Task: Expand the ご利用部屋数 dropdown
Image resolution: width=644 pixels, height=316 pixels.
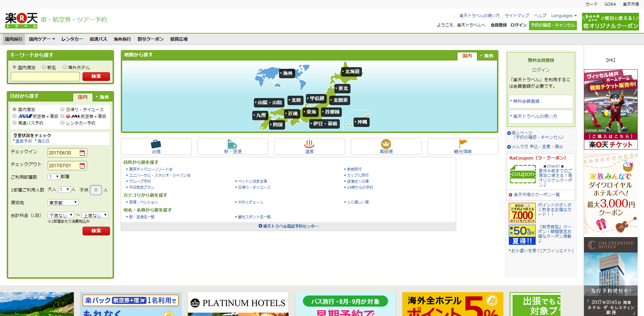Action: [x=54, y=177]
